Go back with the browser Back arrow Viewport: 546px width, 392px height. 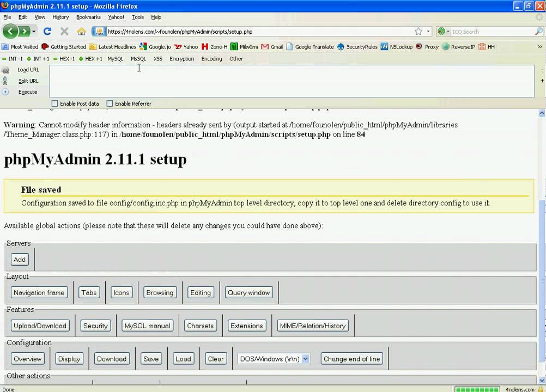(x=10, y=31)
